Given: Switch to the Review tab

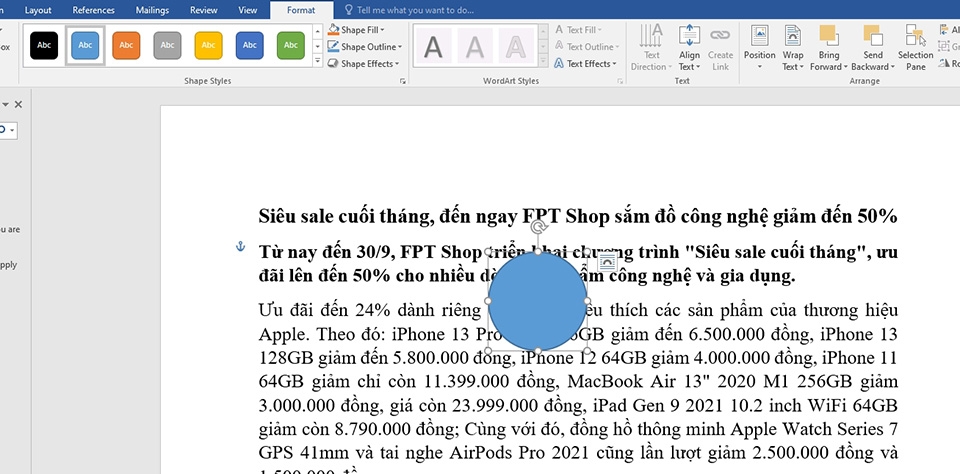Looking at the screenshot, I should tap(203, 10).
